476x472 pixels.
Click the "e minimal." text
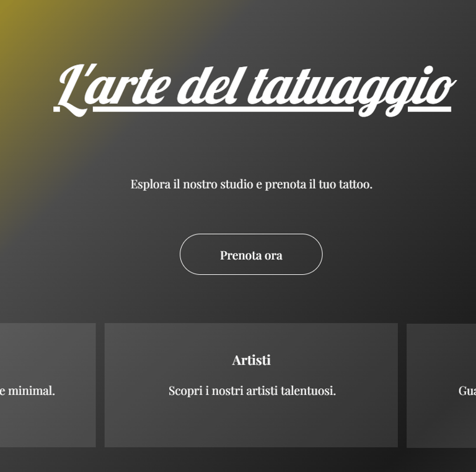(27, 391)
